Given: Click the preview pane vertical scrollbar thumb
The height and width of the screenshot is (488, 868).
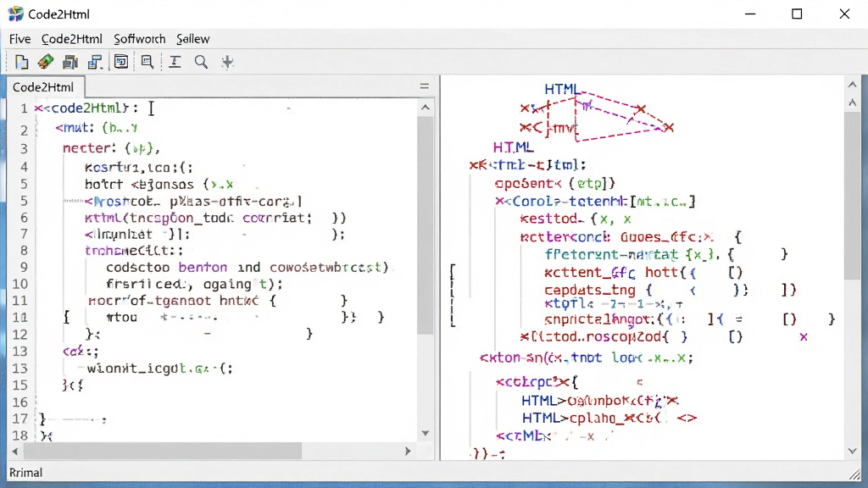Looking at the screenshot, I should pos(853,197).
